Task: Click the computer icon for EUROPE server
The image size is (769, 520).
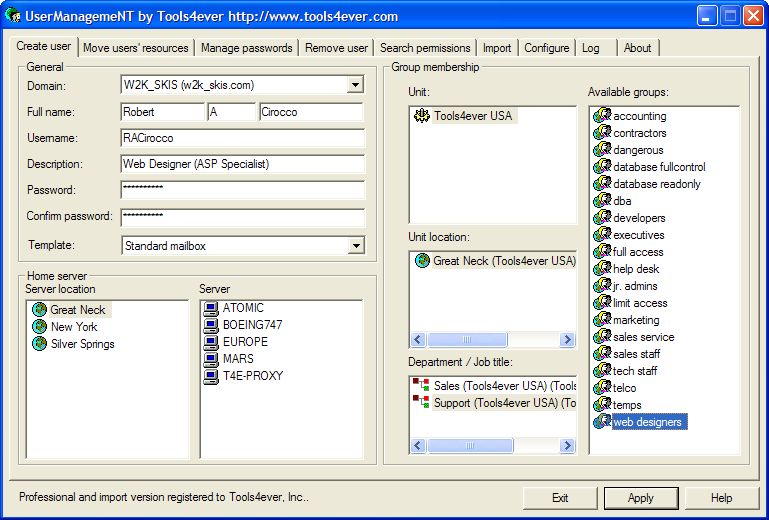Action: pos(211,342)
